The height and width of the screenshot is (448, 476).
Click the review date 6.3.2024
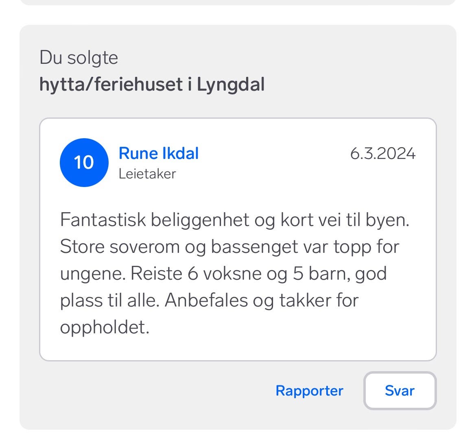tap(383, 153)
